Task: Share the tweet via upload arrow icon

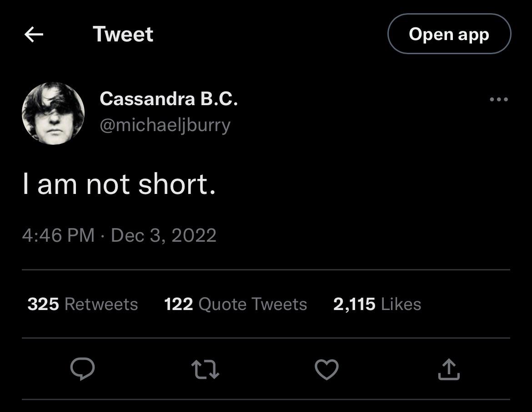Action: point(449,369)
